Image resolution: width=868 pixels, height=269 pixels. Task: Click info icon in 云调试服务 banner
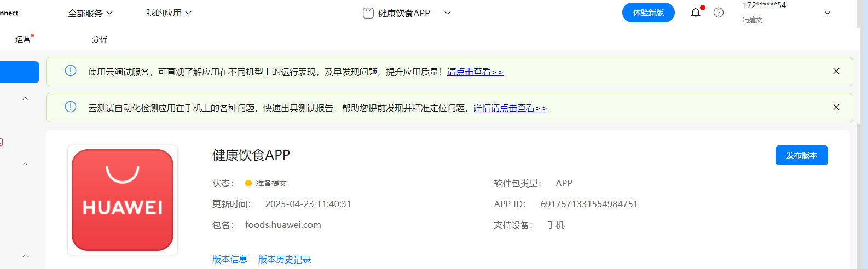point(71,71)
